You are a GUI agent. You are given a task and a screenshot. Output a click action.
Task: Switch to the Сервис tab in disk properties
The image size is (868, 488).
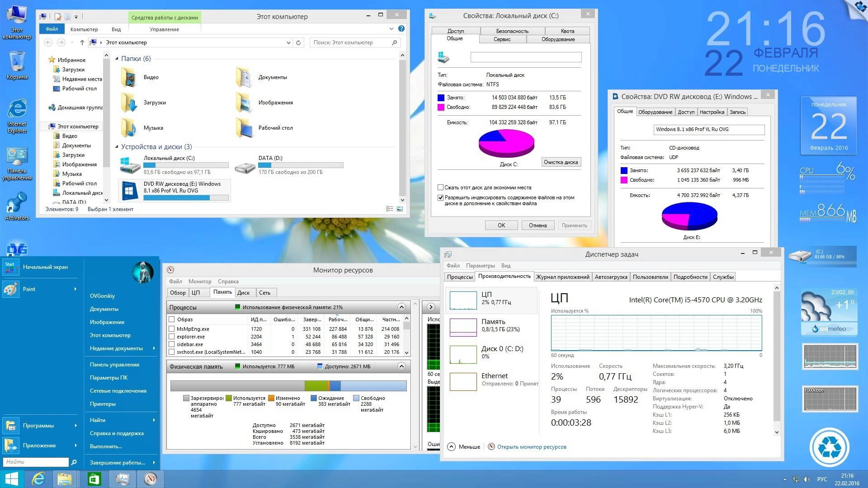coord(503,39)
